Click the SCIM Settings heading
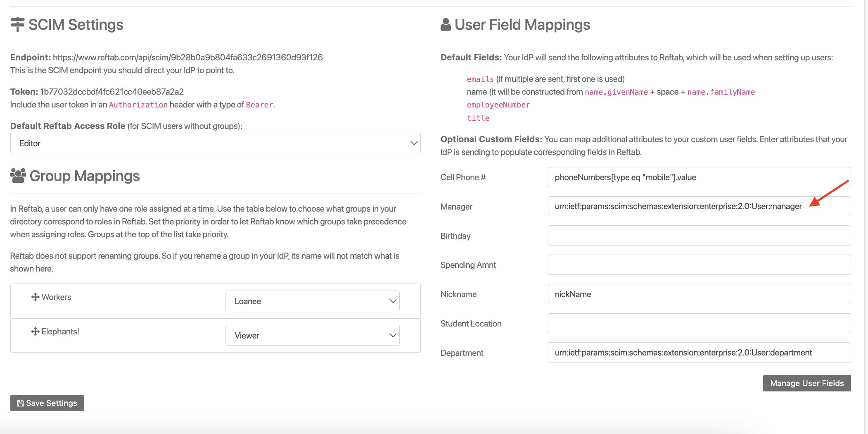868x434 pixels. [x=76, y=25]
